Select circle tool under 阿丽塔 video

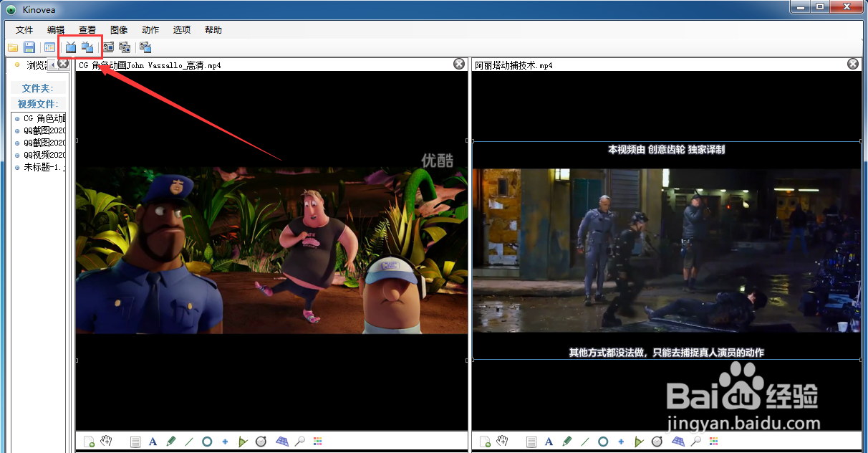pyautogui.click(x=603, y=442)
